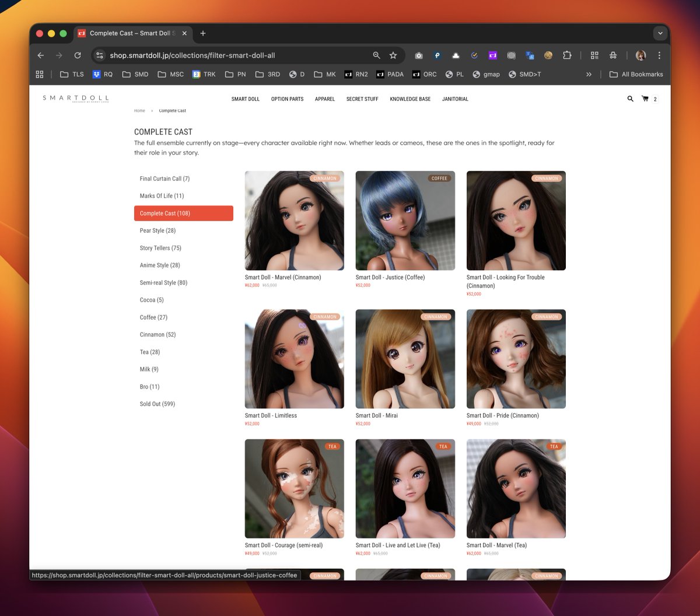The width and height of the screenshot is (700, 616).
Task: Filter by Final Curtain Call (7)
Action: tap(184, 178)
